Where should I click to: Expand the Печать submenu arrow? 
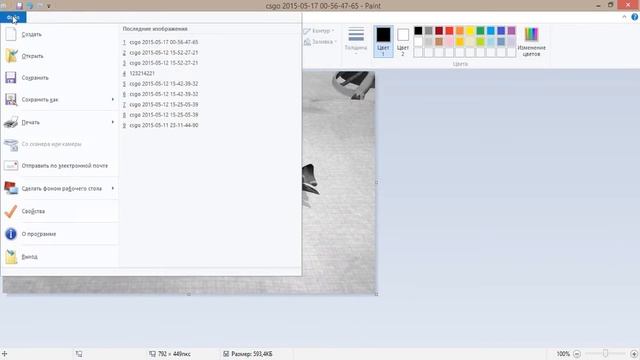click(113, 122)
